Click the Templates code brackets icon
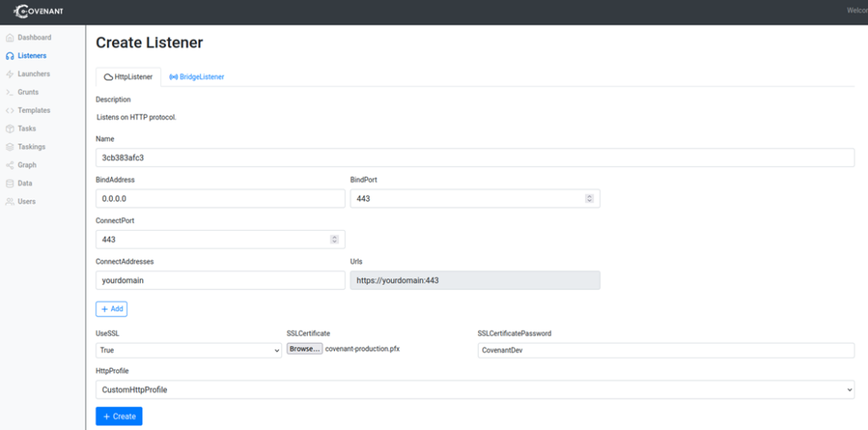 point(9,110)
